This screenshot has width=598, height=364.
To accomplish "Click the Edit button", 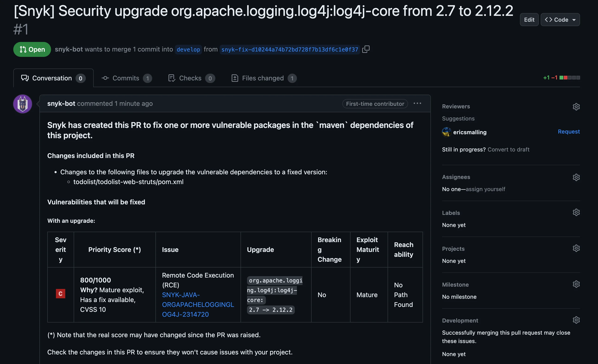I will click(529, 20).
